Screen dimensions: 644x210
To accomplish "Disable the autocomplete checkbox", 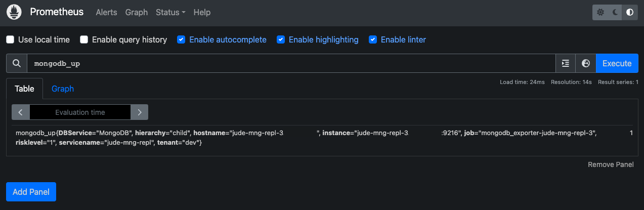I will pyautogui.click(x=182, y=39).
